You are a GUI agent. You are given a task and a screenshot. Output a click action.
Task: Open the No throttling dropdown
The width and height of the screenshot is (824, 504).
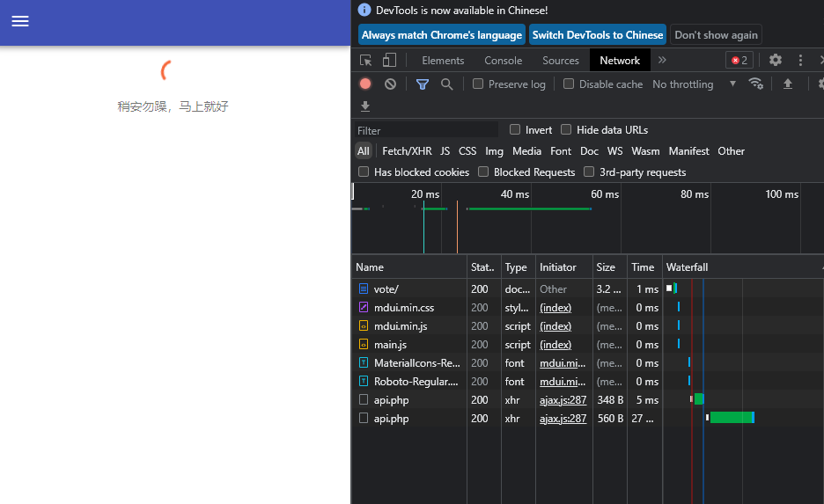(694, 84)
